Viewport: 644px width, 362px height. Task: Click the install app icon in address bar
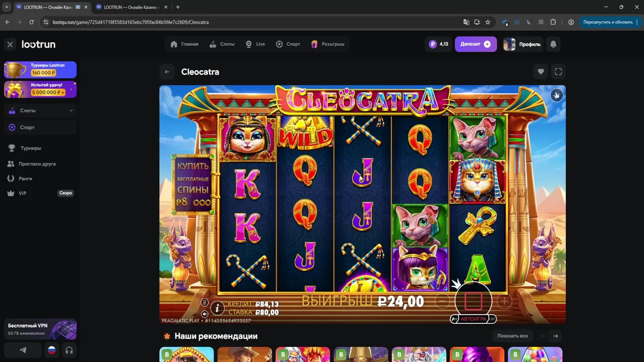(477, 22)
